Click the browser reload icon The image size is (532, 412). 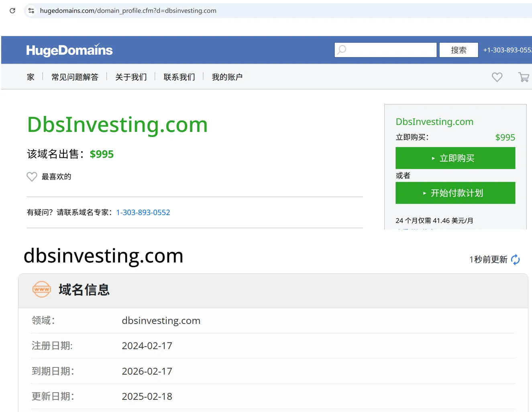coord(12,10)
